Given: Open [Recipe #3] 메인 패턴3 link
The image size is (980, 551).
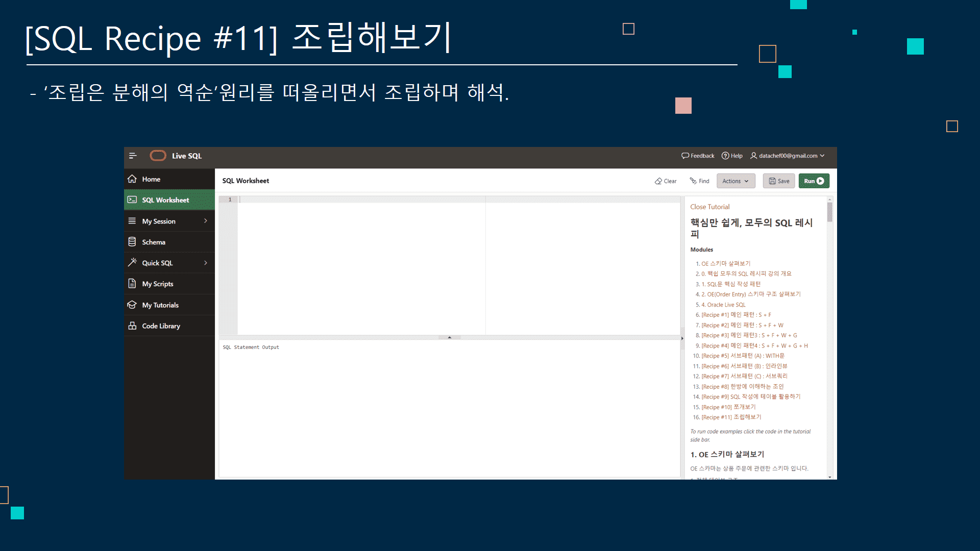Looking at the screenshot, I should pos(749,335).
